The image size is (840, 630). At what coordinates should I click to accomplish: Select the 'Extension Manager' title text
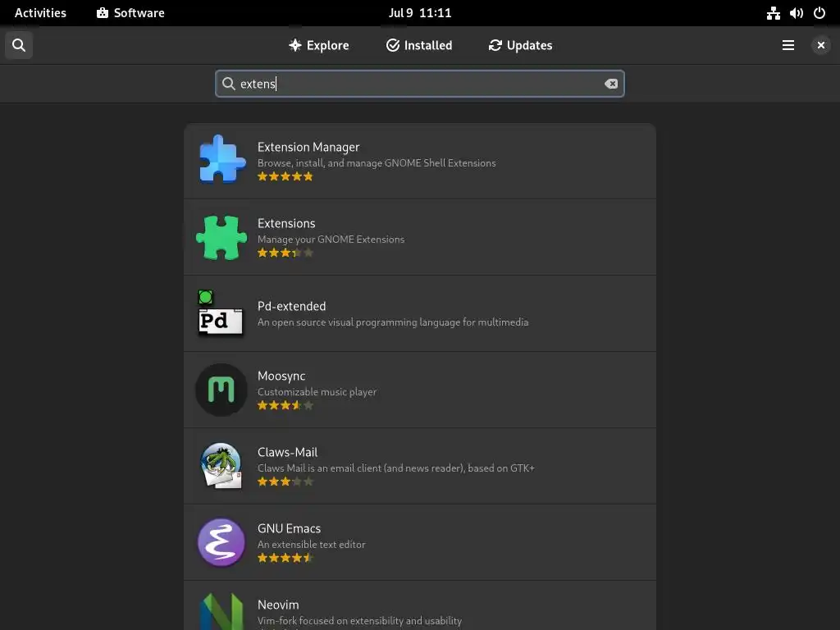308,148
